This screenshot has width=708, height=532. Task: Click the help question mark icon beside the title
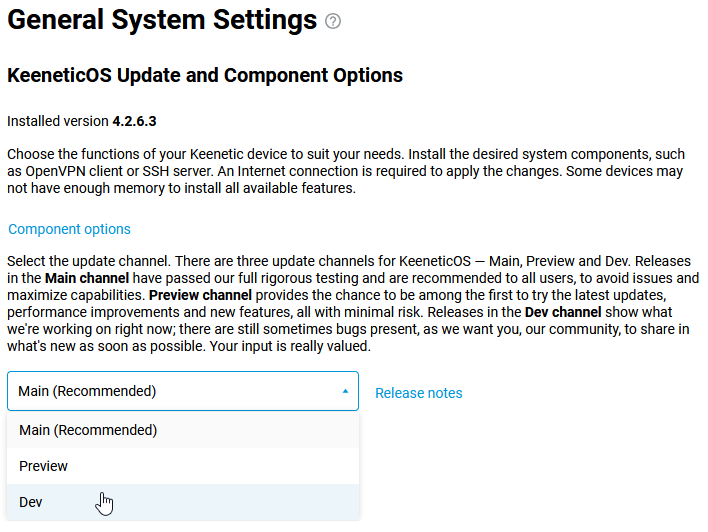click(333, 20)
